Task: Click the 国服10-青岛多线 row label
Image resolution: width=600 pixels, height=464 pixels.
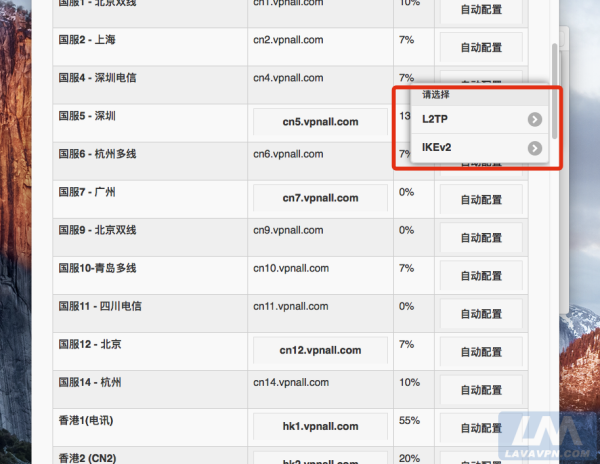Action: pyautogui.click(x=97, y=268)
